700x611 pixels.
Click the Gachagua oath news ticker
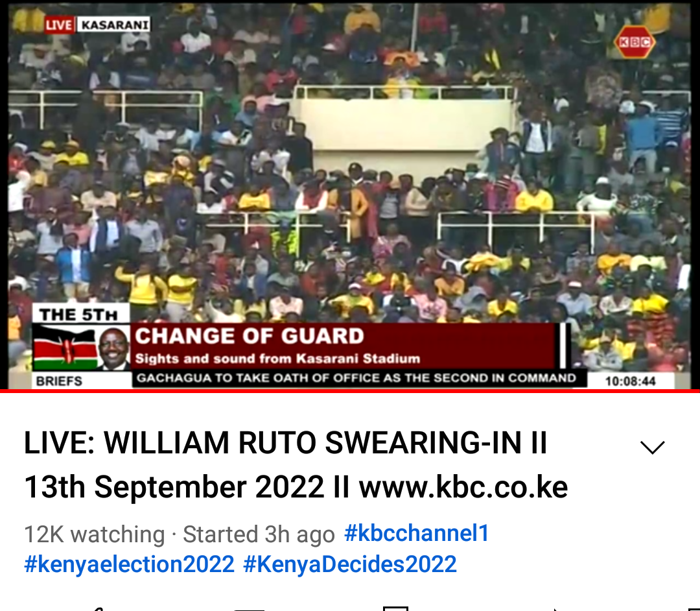[x=356, y=378]
